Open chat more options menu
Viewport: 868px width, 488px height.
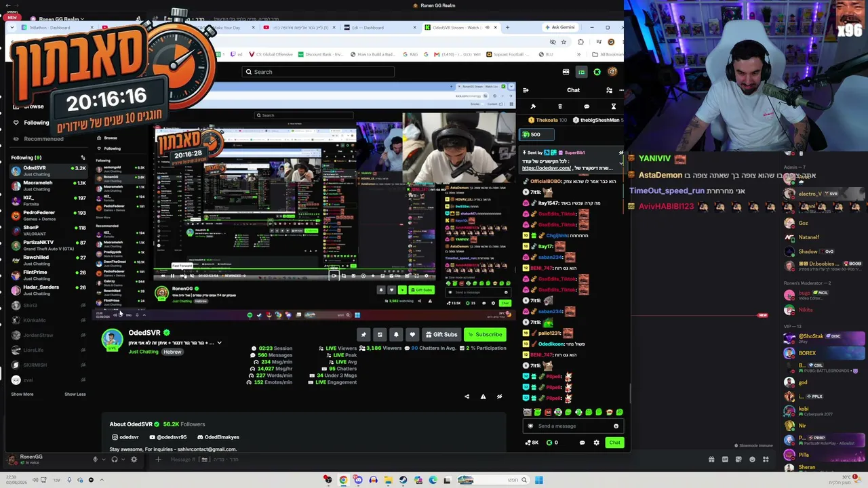(x=620, y=90)
